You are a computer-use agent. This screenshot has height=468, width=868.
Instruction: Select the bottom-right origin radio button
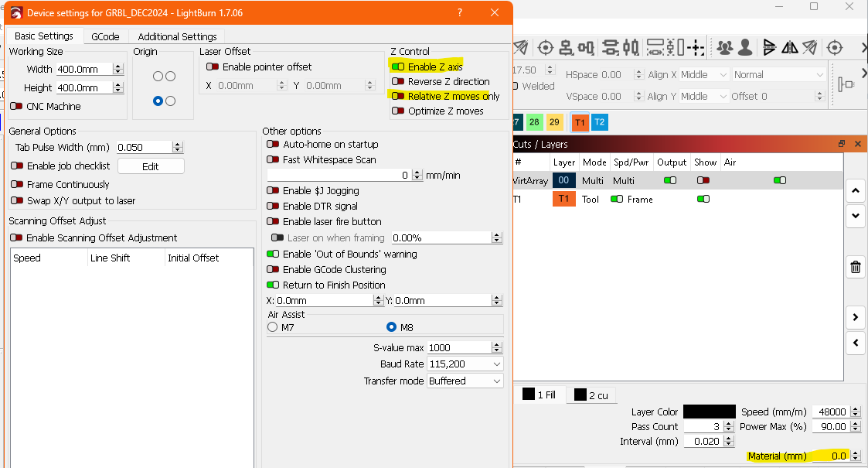tap(171, 101)
